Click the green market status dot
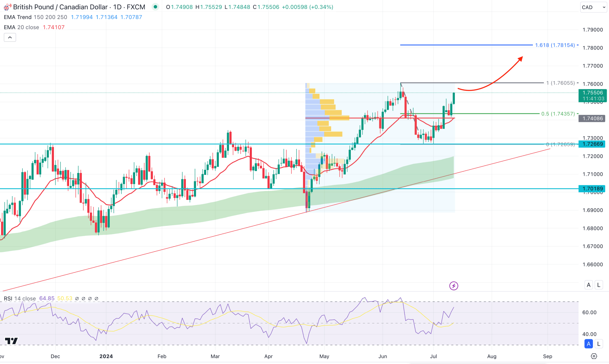This screenshot has height=364, width=609. pos(155,7)
